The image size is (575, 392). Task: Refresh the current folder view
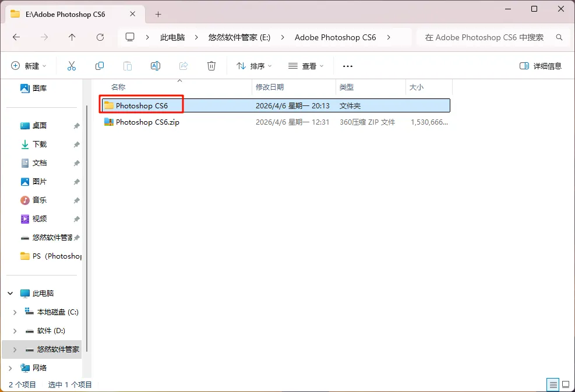click(x=100, y=37)
